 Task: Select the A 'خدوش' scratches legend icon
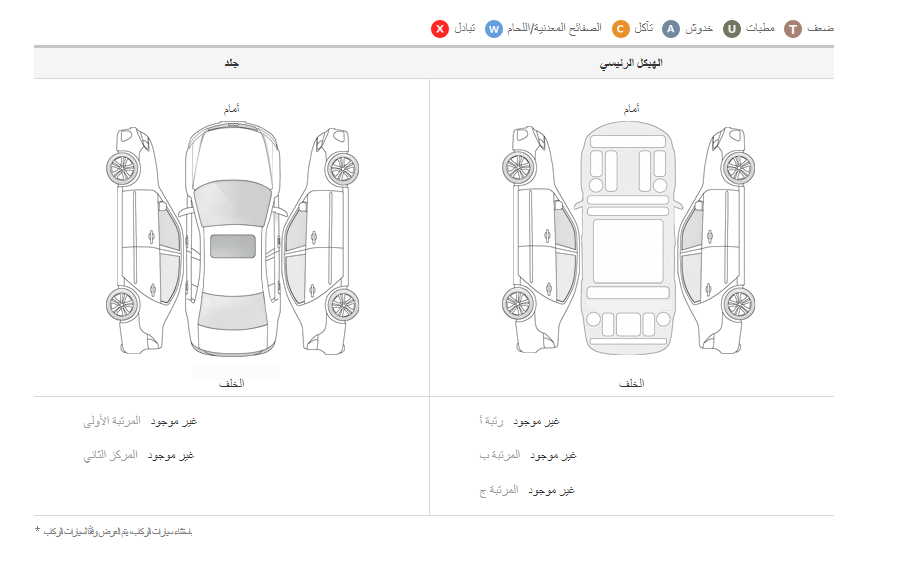(671, 29)
